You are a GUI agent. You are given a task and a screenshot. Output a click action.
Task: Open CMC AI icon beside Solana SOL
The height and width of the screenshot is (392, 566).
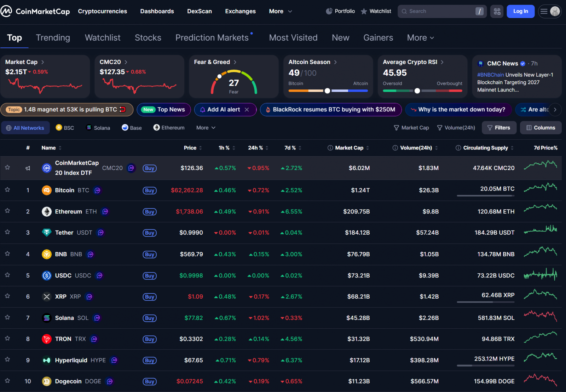(97, 318)
